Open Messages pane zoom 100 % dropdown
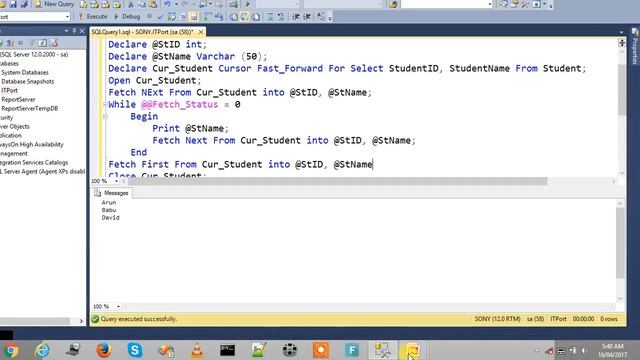640x360 pixels. 118,306
